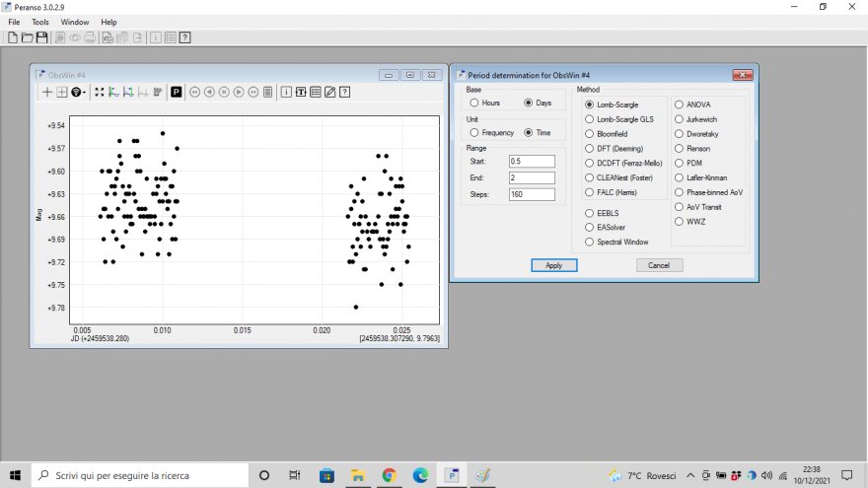
Task: Open Google Chrome from the taskbar
Action: pos(390,475)
